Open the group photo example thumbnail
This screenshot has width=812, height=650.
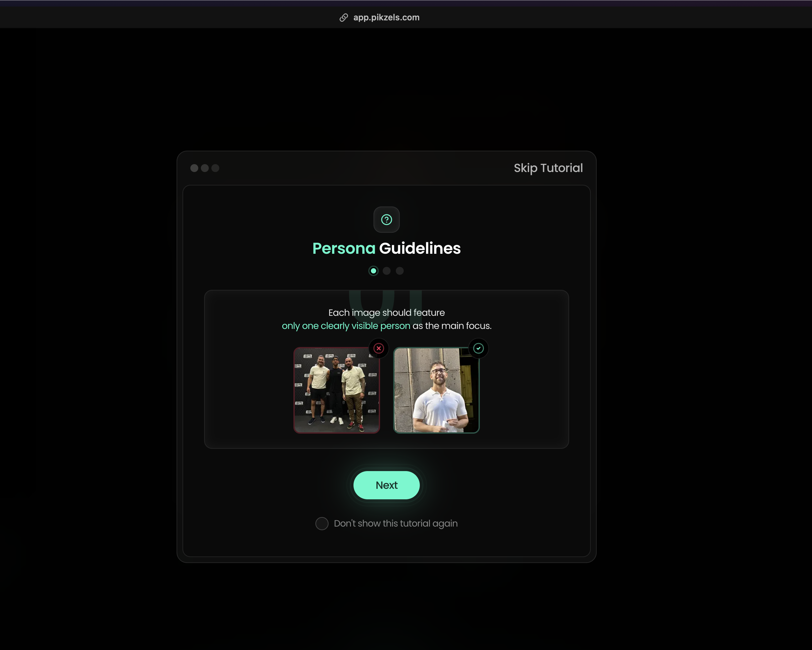336,390
